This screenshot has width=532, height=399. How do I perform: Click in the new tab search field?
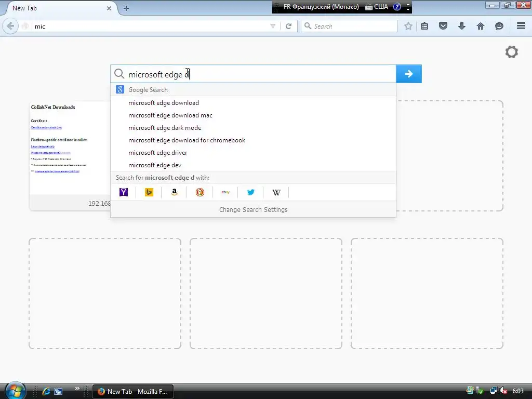253,74
